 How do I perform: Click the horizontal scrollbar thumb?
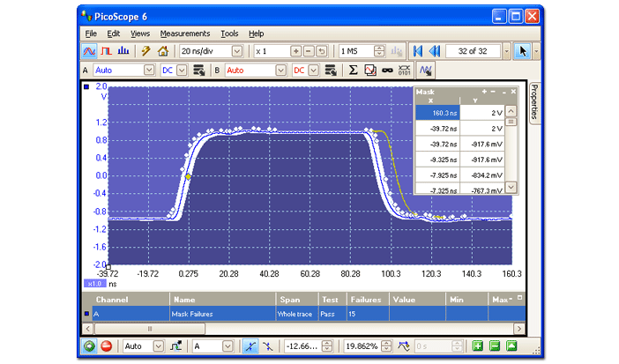click(x=150, y=329)
